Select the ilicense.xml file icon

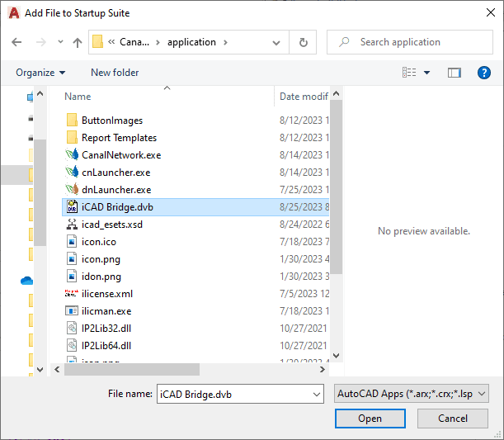[x=71, y=293]
